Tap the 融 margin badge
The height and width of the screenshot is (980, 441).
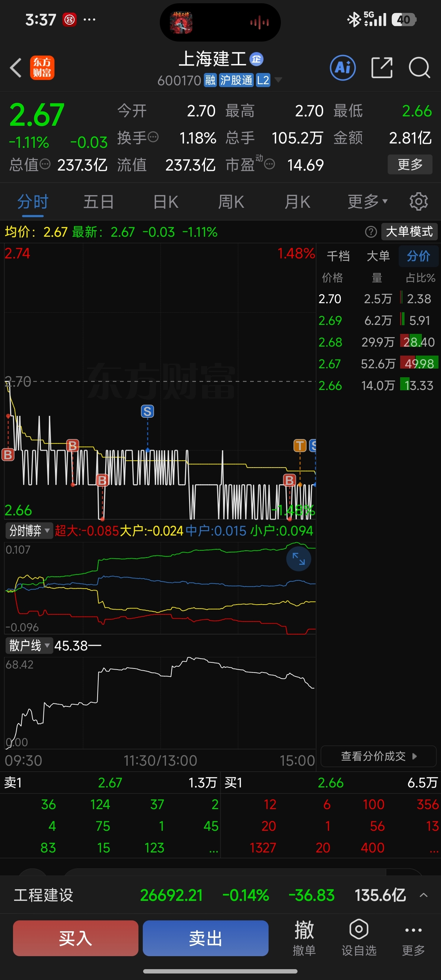(x=210, y=80)
